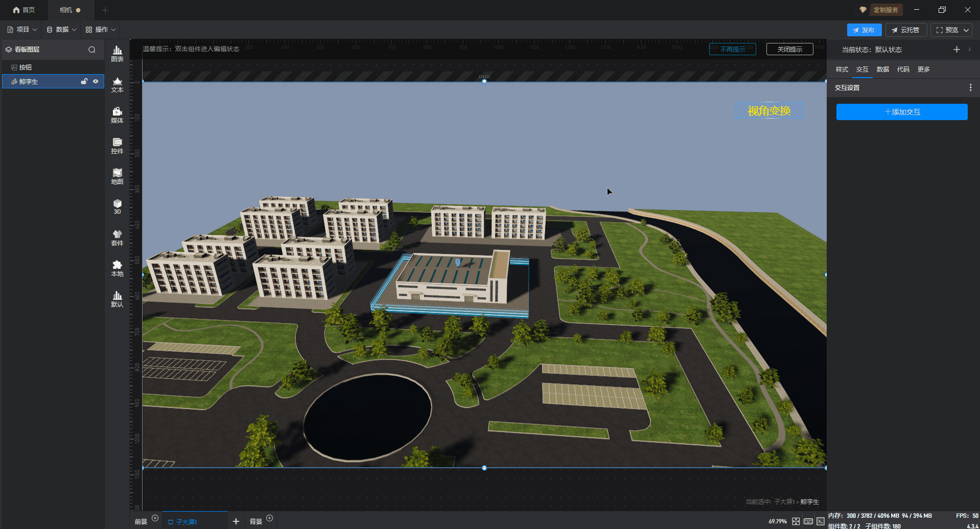Expand the 项目 dropdown menu
Image resolution: width=980 pixels, height=529 pixels.
(22, 30)
